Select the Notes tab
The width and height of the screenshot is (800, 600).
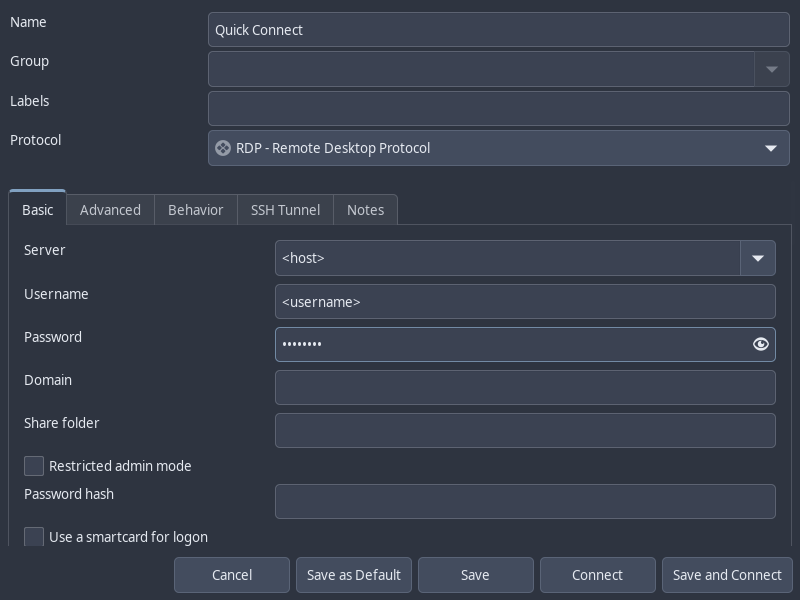click(365, 210)
